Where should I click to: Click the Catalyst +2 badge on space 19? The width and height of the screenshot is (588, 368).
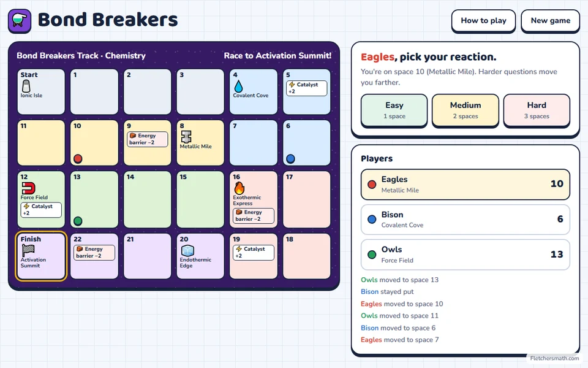(x=254, y=253)
